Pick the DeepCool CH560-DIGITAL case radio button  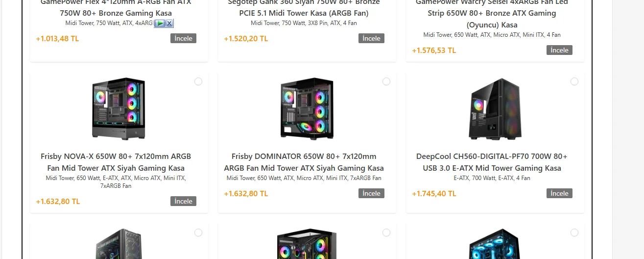[574, 81]
